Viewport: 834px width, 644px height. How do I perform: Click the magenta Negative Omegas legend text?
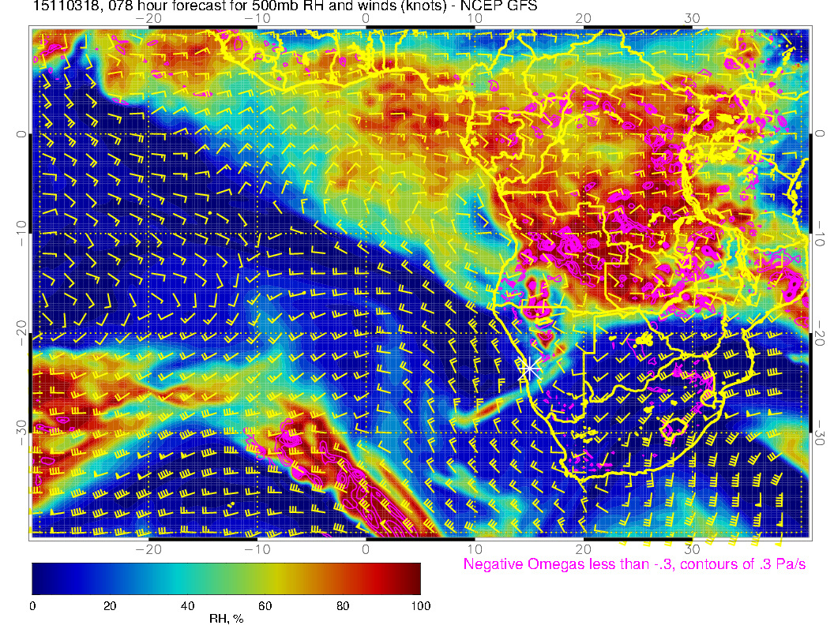pos(634,564)
